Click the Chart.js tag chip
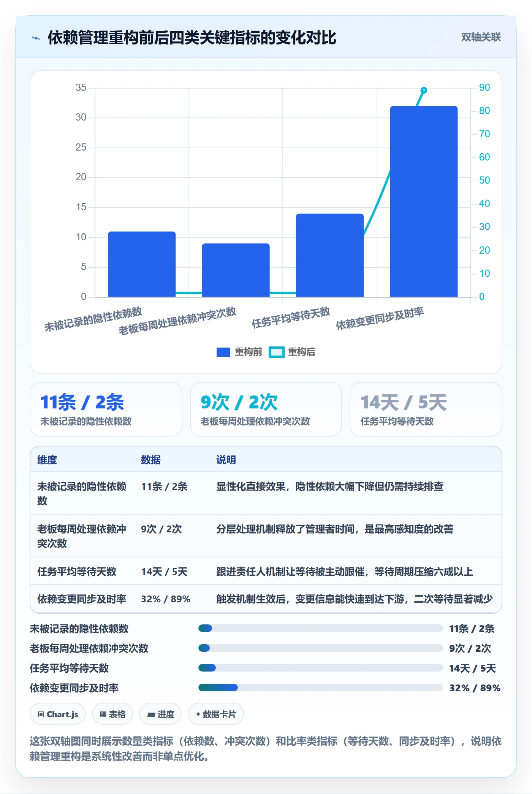532x794 pixels. coord(58,714)
